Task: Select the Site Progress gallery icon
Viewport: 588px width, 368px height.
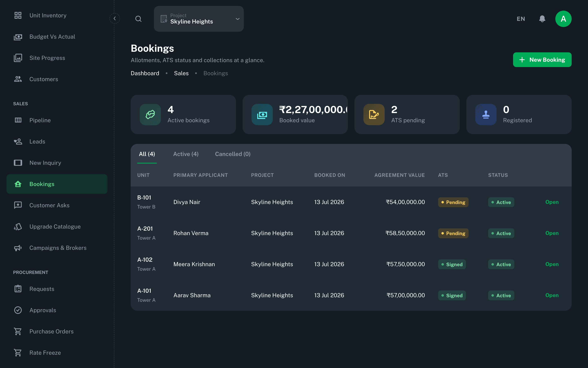Action: tap(18, 58)
